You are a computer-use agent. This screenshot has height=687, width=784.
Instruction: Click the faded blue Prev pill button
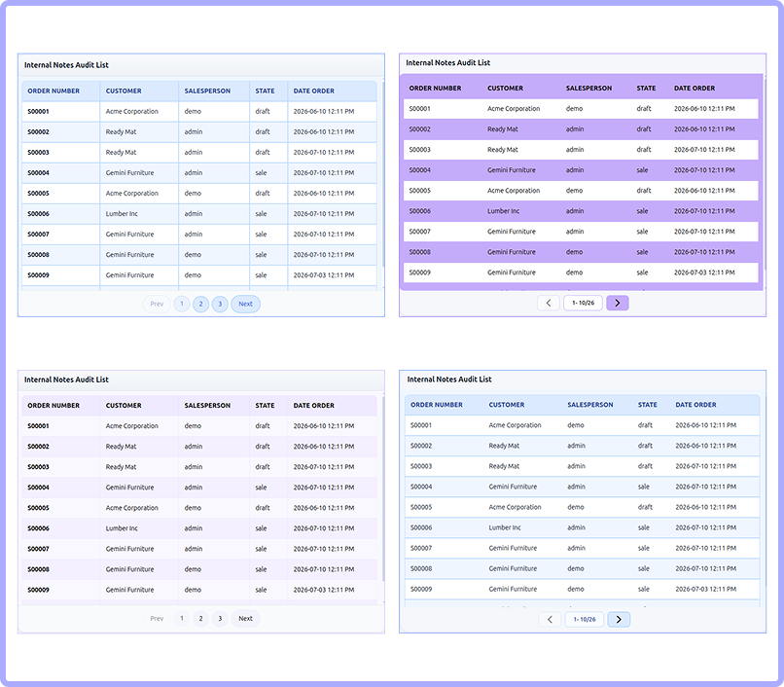157,304
